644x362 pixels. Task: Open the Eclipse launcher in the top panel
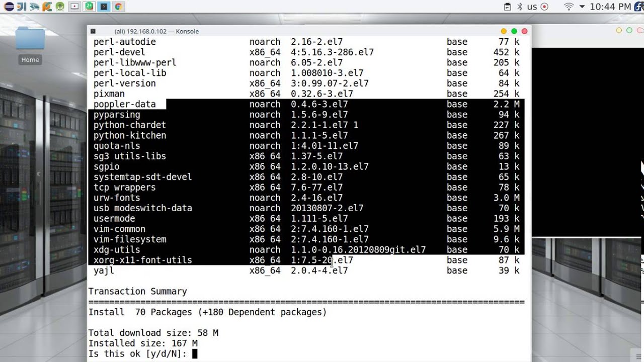pyautogui.click(x=8, y=7)
